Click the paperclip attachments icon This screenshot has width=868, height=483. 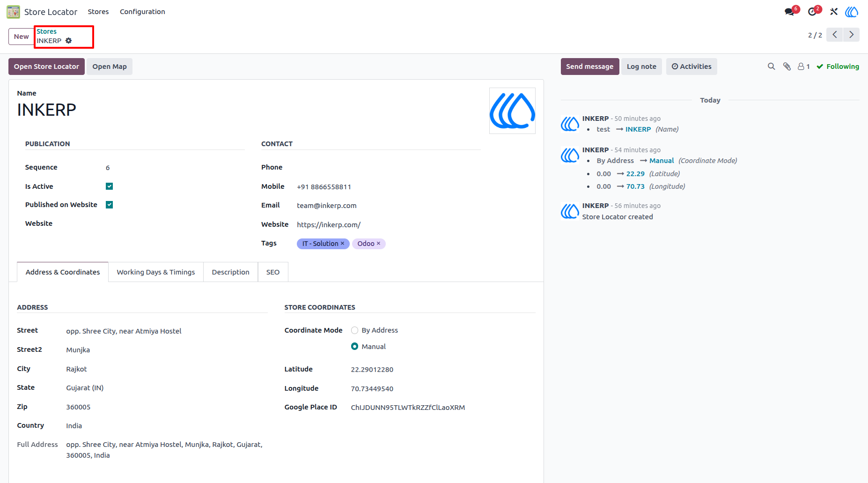click(x=787, y=67)
